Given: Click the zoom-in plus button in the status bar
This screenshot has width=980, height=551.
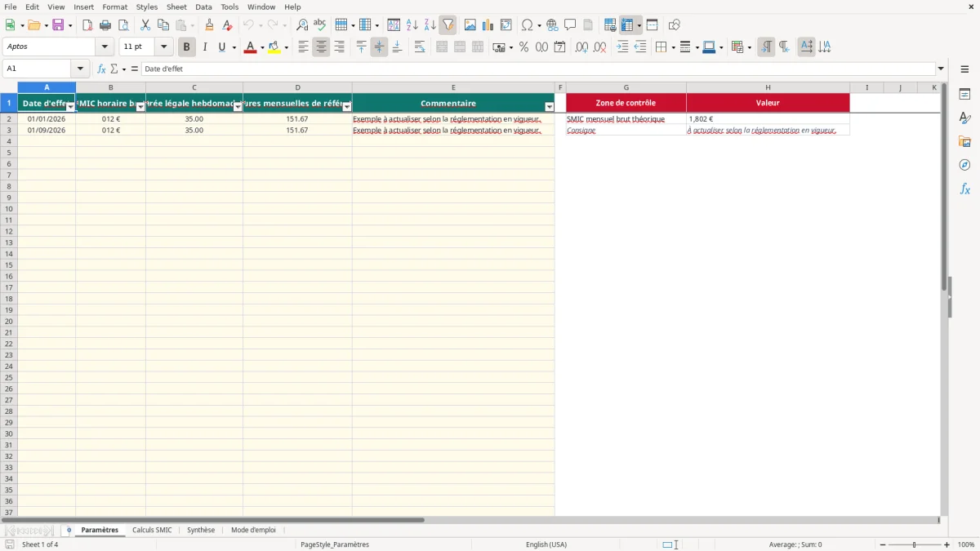Looking at the screenshot, I should pos(947,544).
